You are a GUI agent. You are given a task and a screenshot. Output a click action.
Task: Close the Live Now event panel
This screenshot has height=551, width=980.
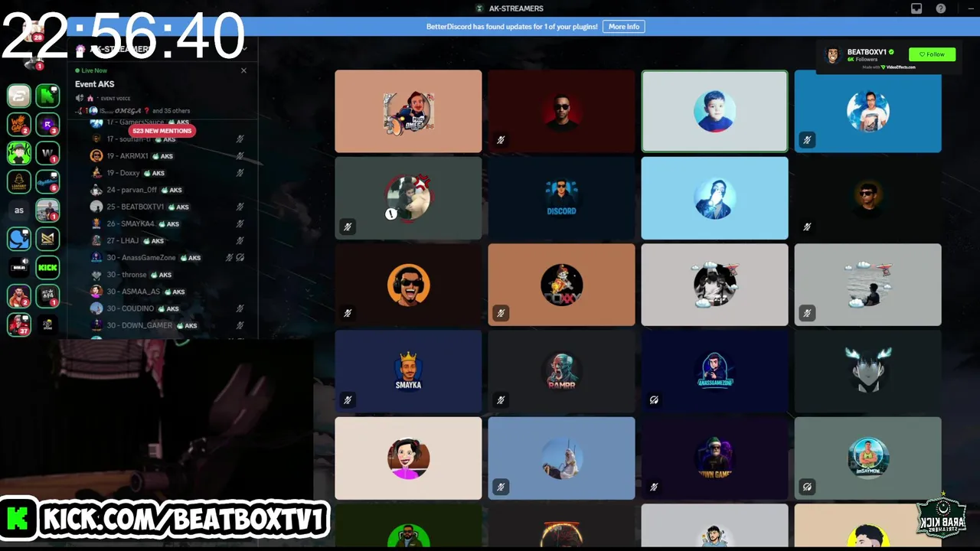pos(243,70)
